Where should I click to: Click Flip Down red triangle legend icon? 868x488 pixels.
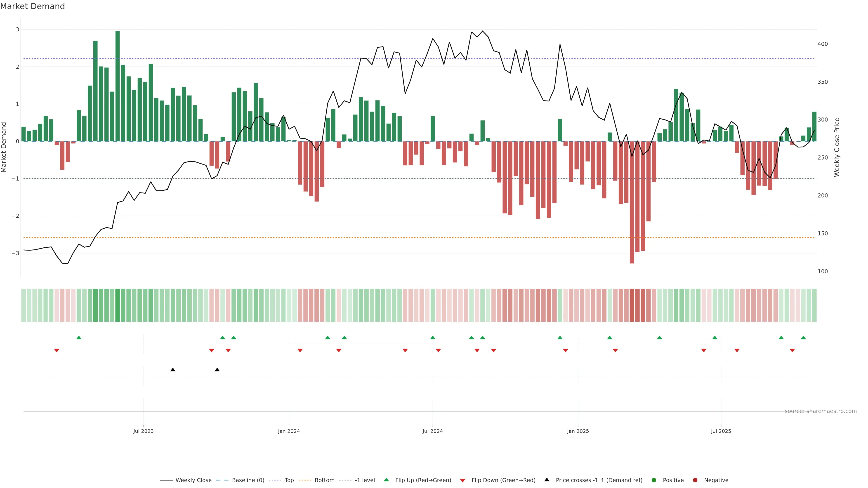click(463, 481)
